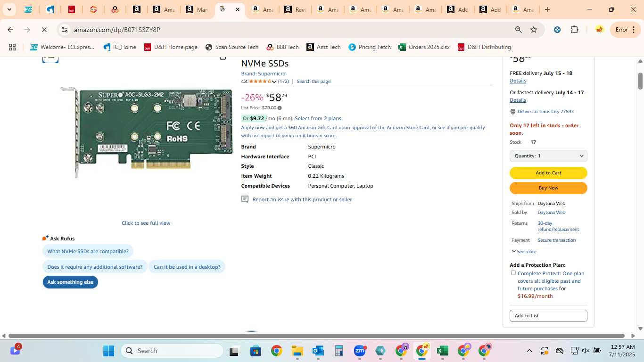Ask Rufus 'What NVMe SSDs are compatible?'
The image size is (644, 362).
tap(88, 251)
